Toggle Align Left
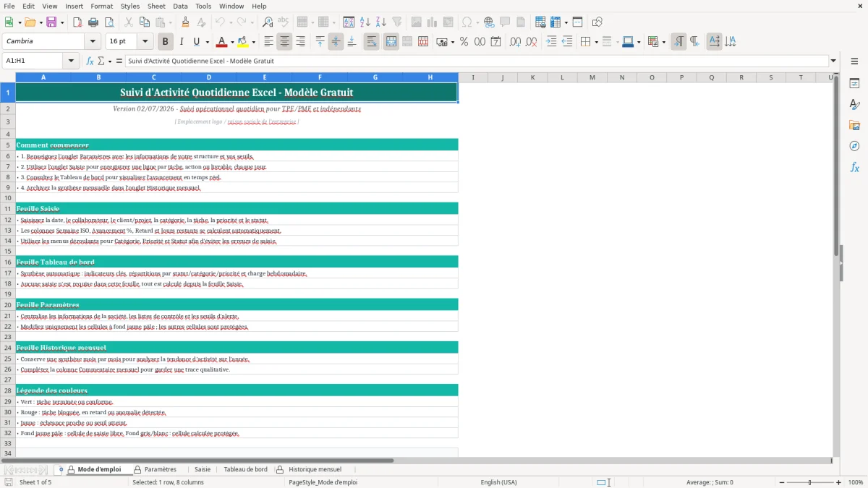868x488 pixels. pyautogui.click(x=268, y=42)
